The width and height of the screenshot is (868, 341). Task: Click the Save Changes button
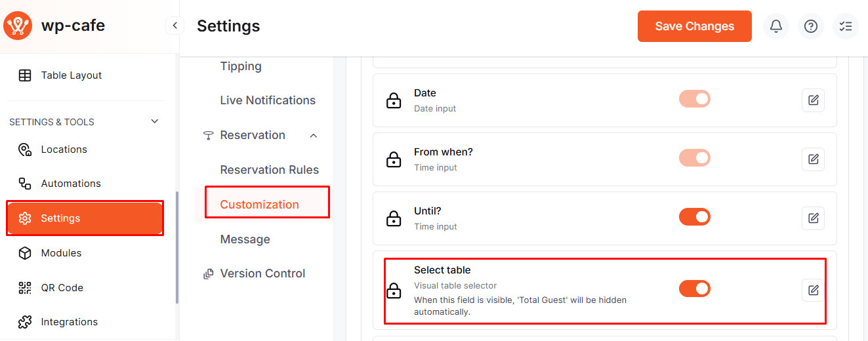pyautogui.click(x=695, y=26)
